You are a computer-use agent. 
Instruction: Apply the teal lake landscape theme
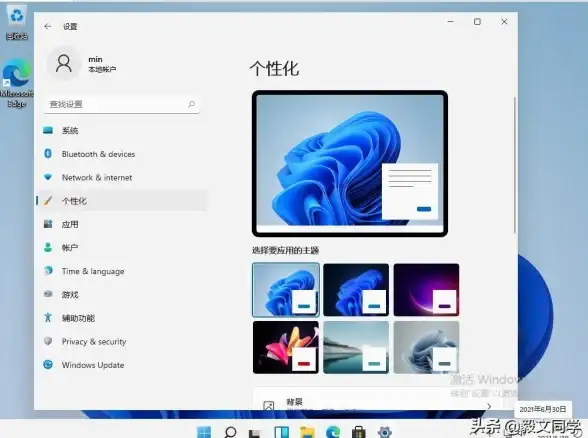[356, 347]
